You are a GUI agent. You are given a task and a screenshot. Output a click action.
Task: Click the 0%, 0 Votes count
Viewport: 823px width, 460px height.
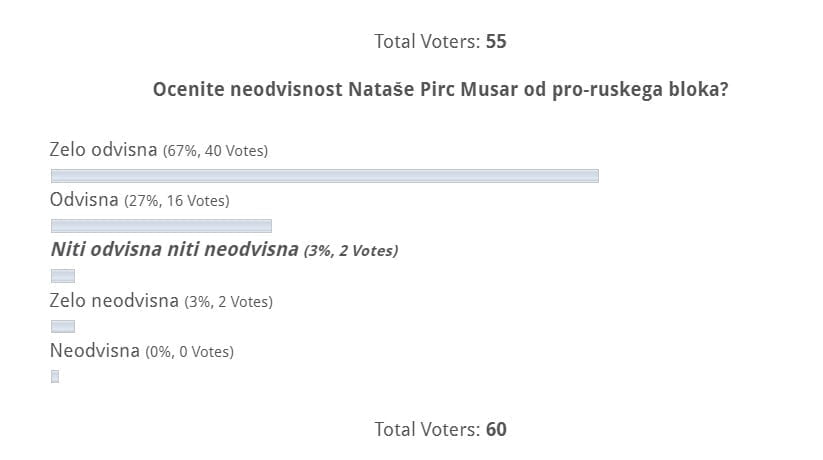[x=191, y=351]
